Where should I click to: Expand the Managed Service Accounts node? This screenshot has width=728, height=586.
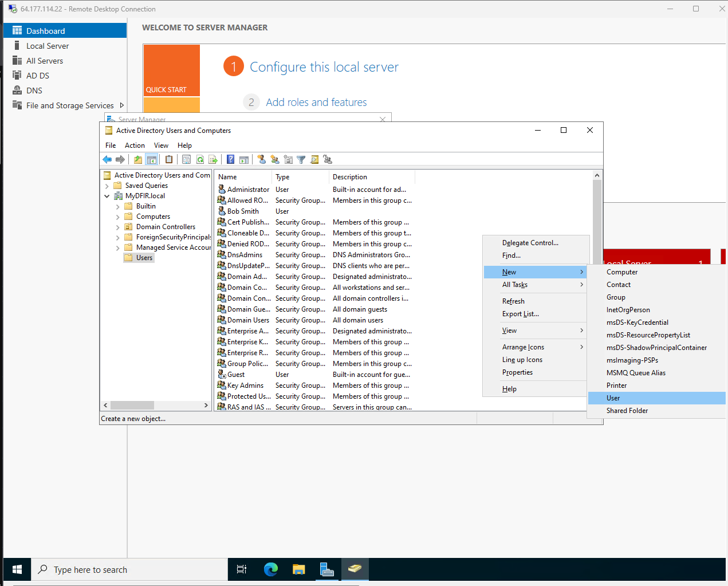[x=118, y=247]
